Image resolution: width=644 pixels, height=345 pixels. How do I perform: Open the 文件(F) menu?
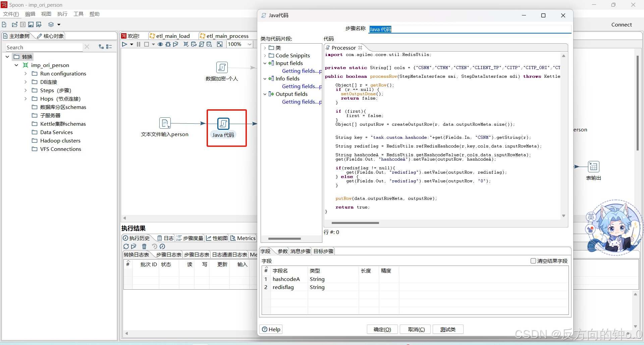click(x=11, y=14)
